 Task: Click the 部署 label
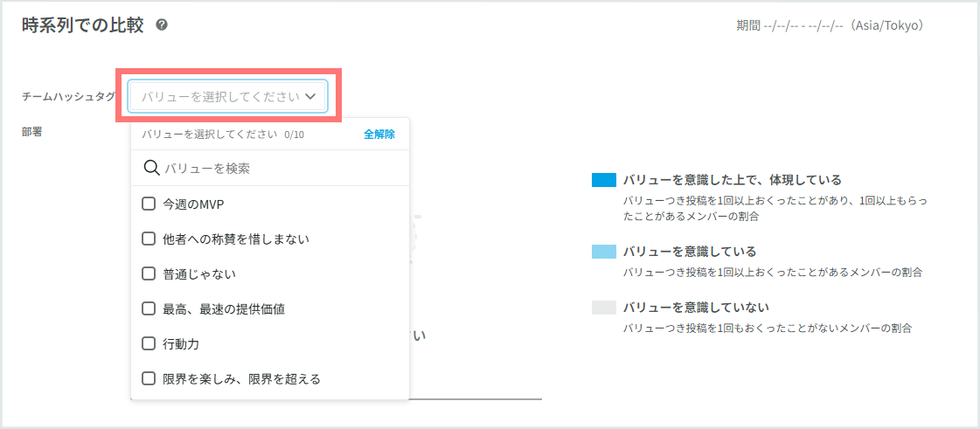pyautogui.click(x=31, y=132)
